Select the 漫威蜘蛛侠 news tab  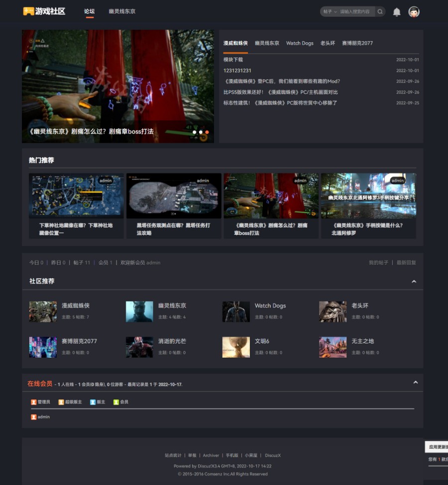235,43
